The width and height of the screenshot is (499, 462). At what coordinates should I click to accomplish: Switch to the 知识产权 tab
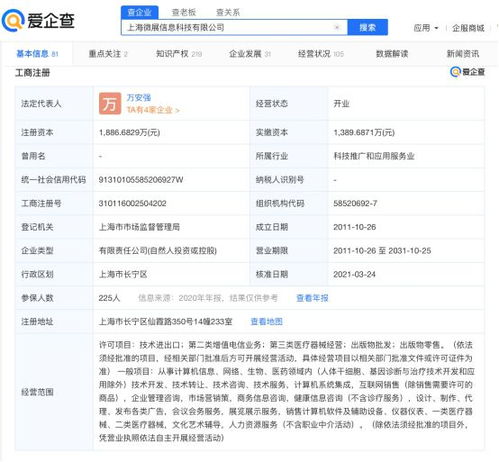tap(179, 54)
